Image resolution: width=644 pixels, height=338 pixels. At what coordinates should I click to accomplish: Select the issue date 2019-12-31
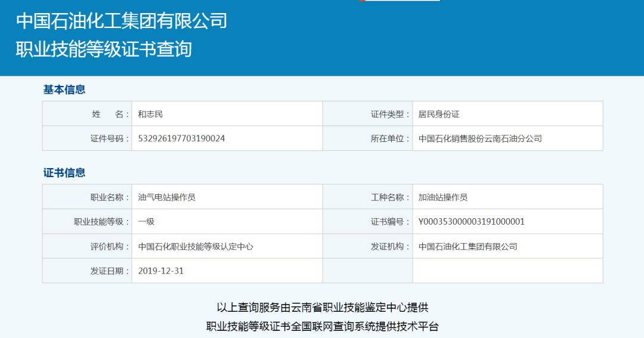[161, 271]
